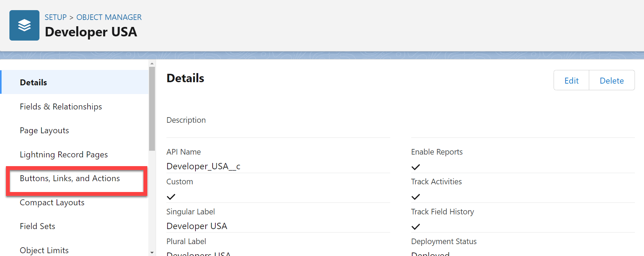Click the sidebar scrollbar thumb

[152, 108]
